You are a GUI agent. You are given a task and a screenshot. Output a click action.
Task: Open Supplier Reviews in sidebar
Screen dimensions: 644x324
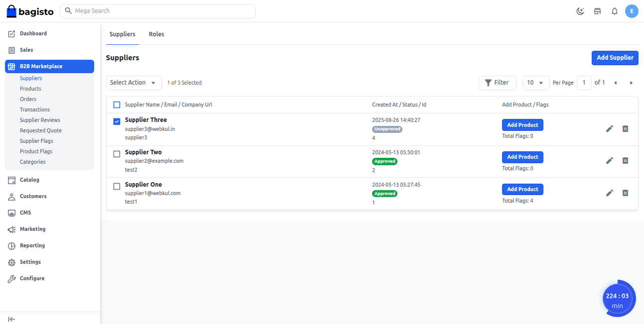[40, 120]
